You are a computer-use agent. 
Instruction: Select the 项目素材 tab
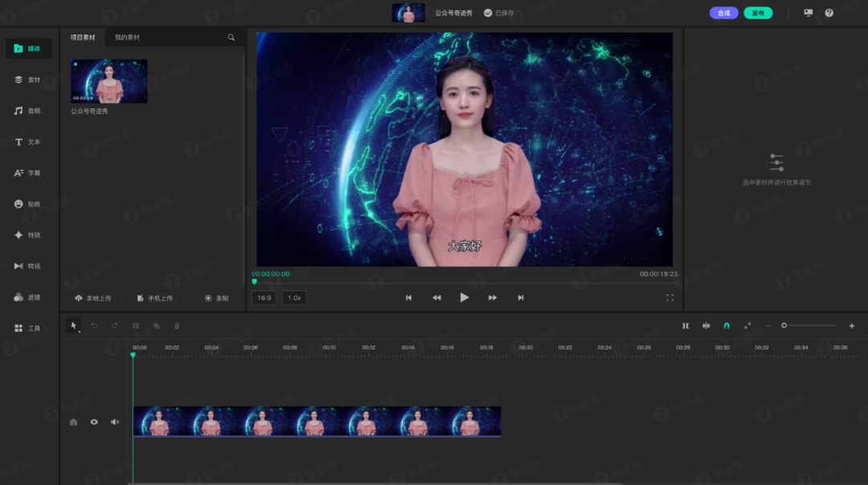coord(83,38)
